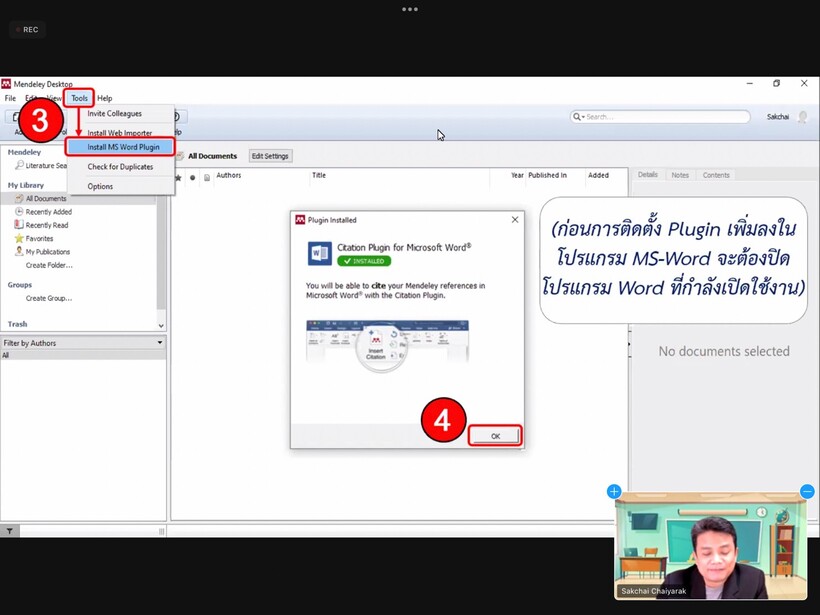Click the My Library section header
The height and width of the screenshot is (615, 820).
pos(26,185)
